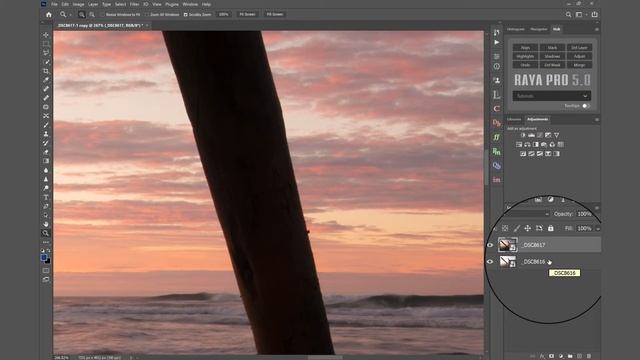Toggle lock transparent pixels
640x360 pixels.
coord(505,228)
